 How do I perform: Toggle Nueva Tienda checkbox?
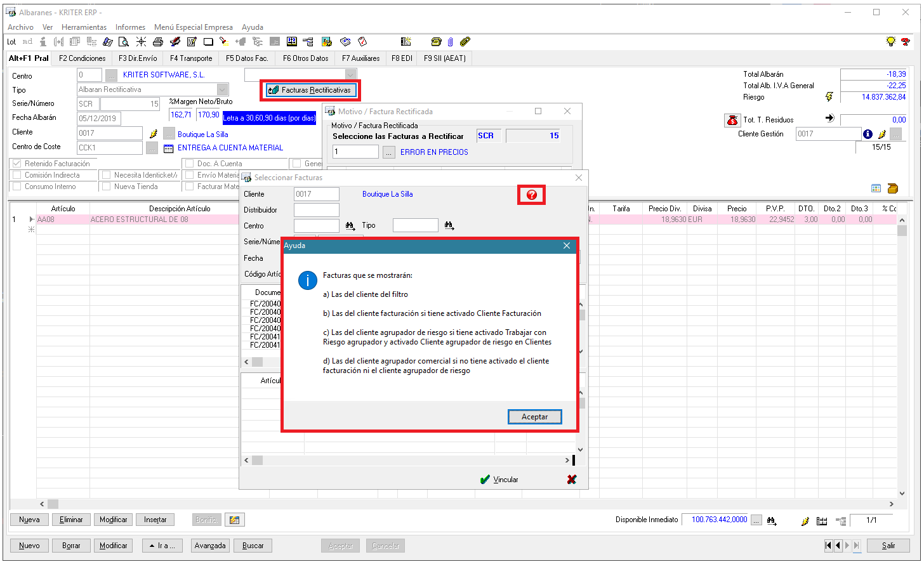point(107,187)
